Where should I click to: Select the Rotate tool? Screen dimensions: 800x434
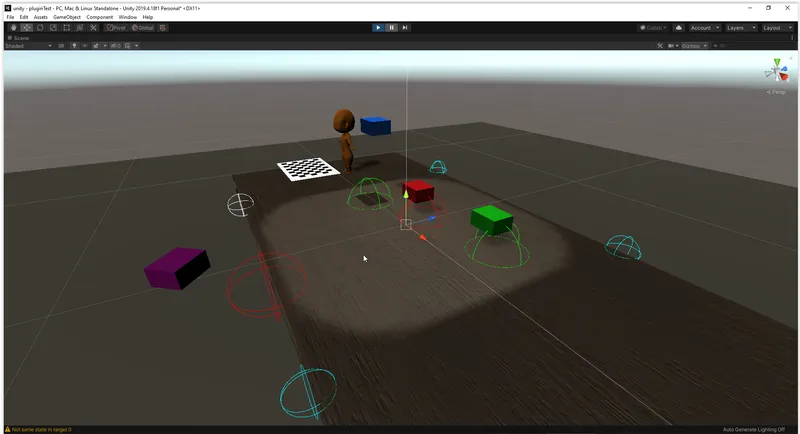pos(40,28)
